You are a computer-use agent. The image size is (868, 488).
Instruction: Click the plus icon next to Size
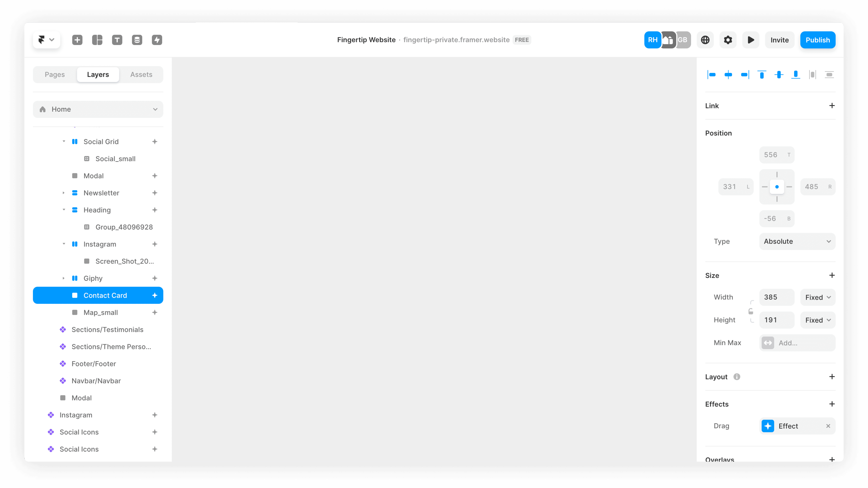coord(832,275)
